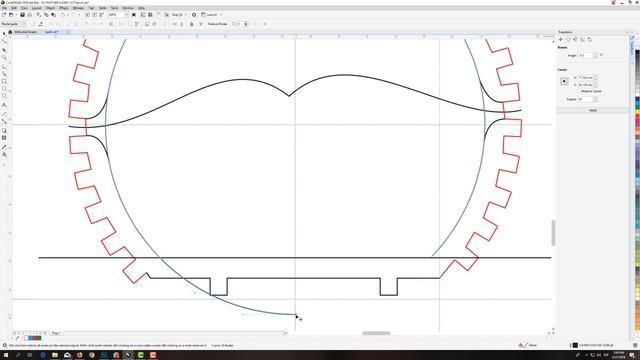This screenshot has height=360, width=640.
Task: Click the center Y coordinate field
Action: point(585,85)
